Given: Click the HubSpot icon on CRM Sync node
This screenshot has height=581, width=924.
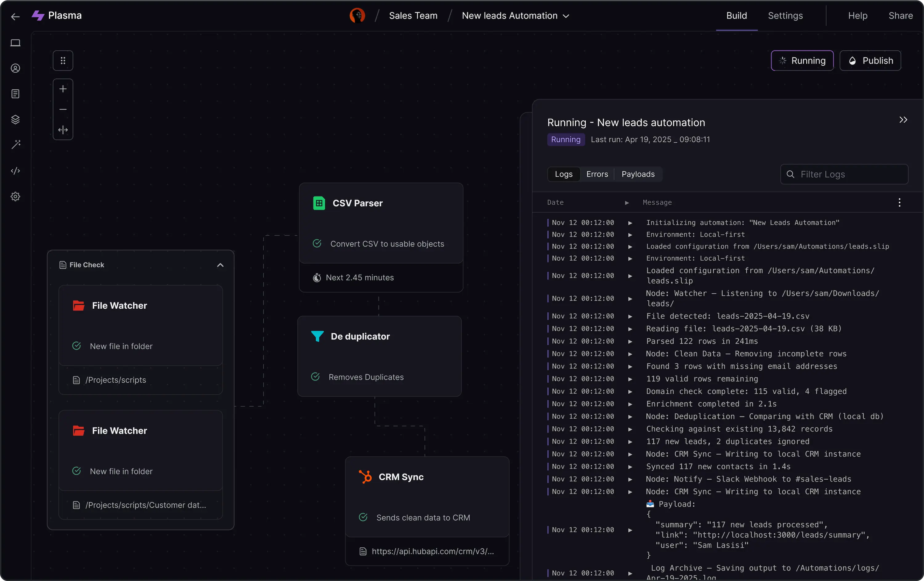Looking at the screenshot, I should [x=365, y=477].
